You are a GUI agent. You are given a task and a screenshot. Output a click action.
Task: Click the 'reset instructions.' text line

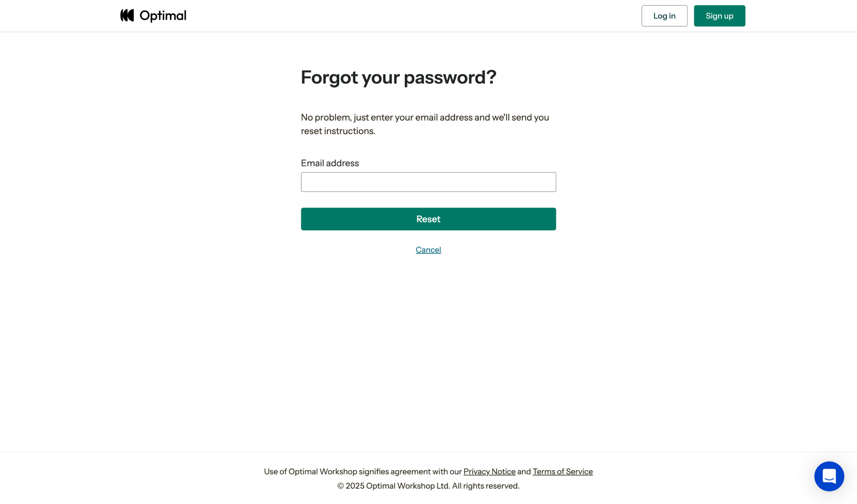point(338,131)
